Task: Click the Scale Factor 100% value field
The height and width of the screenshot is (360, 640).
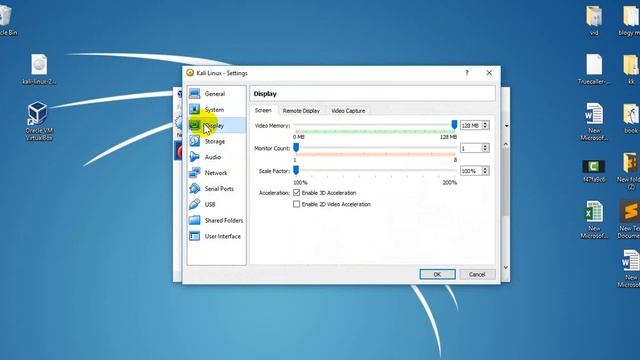Action: (x=471, y=171)
